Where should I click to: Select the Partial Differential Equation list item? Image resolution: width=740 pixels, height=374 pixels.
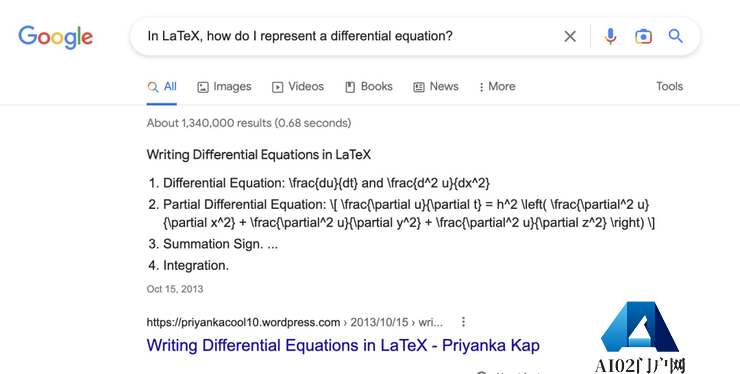[x=401, y=213]
